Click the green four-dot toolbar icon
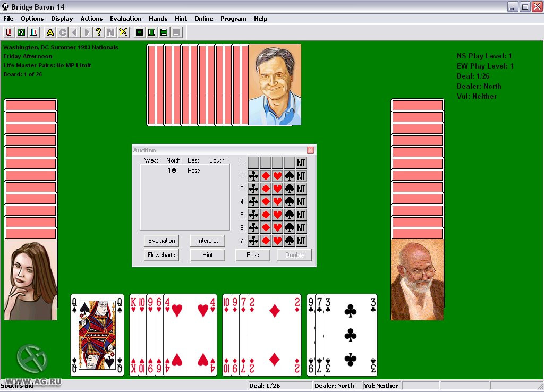Viewport: 544px width, 392px height. coord(21,32)
